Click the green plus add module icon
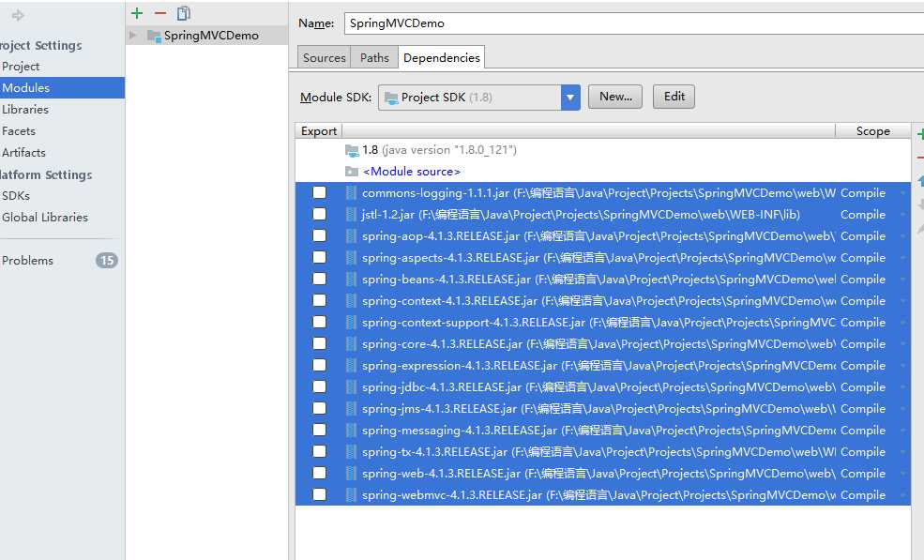This screenshot has width=924, height=560. pos(137,13)
